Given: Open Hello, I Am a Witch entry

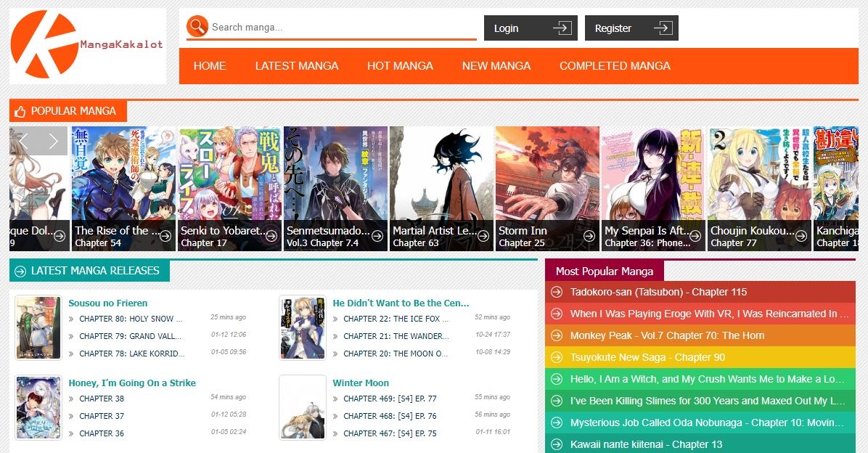Looking at the screenshot, I should (707, 379).
